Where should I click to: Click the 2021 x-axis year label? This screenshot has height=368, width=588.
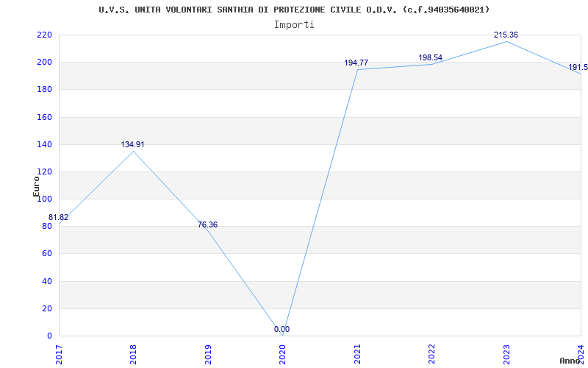click(x=357, y=354)
